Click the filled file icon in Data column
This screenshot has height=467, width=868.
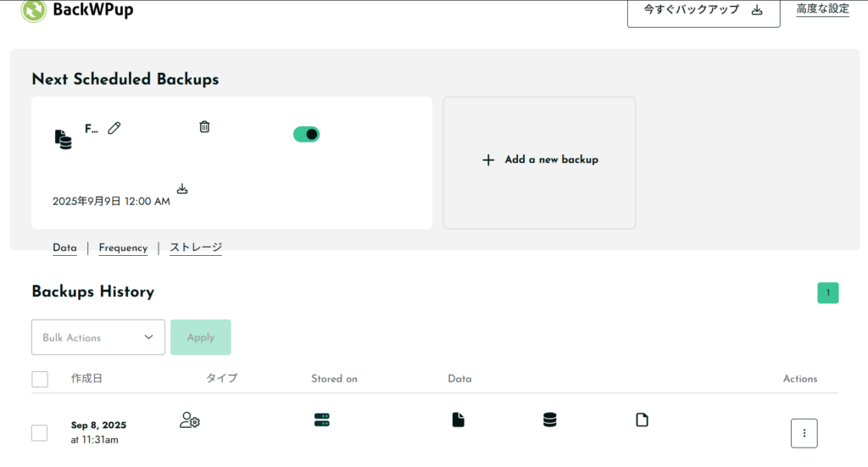[459, 420]
